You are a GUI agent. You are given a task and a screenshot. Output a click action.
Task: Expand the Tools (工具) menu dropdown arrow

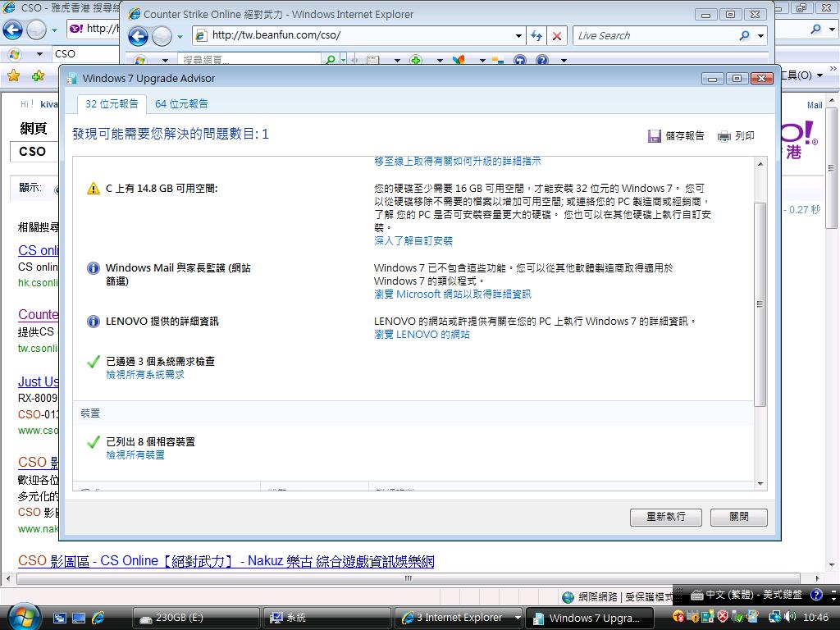tap(819, 75)
